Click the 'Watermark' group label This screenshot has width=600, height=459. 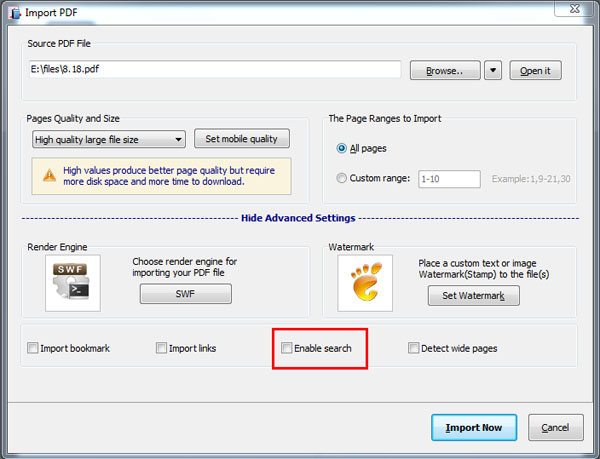click(351, 247)
